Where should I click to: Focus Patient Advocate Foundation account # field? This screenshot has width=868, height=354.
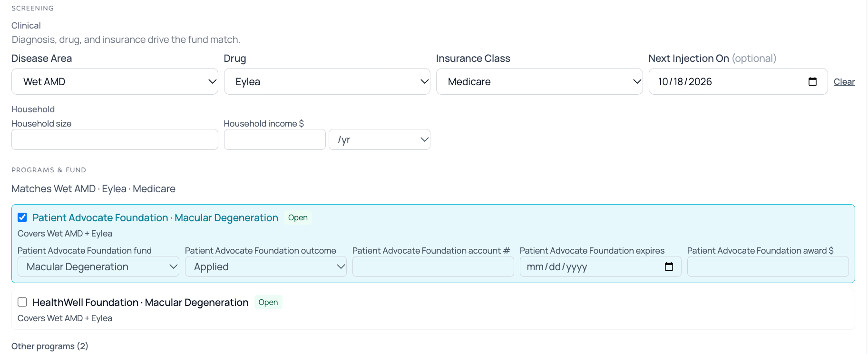coord(433,266)
